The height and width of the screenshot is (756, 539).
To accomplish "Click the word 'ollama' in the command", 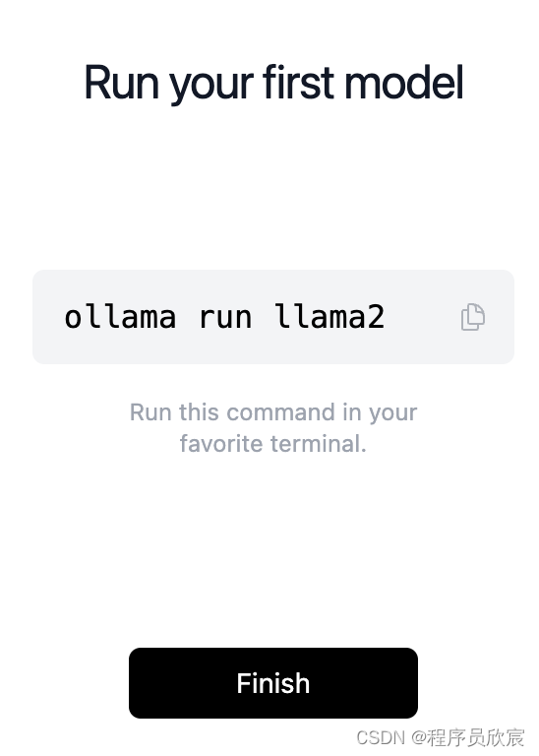I will pos(120,317).
